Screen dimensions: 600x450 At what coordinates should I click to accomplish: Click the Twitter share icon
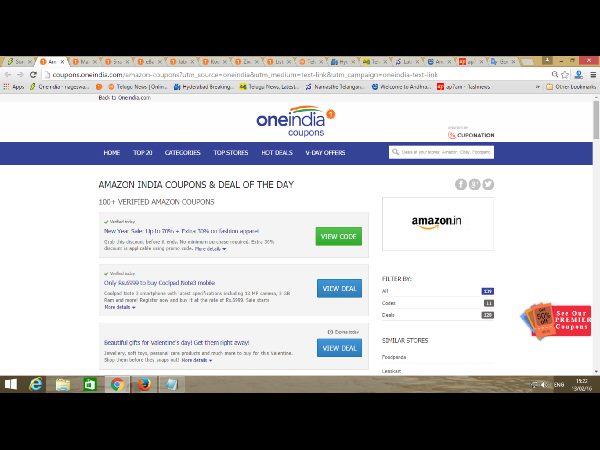click(x=488, y=184)
